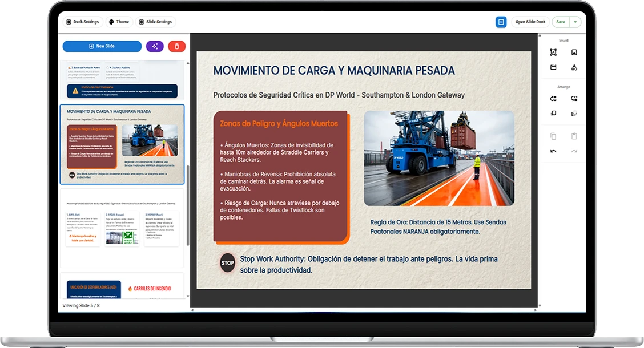Click canvas horizontal scroll left arrow
The height and width of the screenshot is (348, 644).
[x=192, y=310]
